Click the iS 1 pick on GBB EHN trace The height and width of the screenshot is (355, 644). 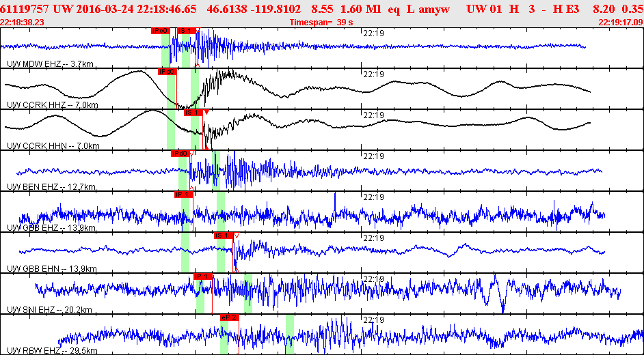coord(223,236)
